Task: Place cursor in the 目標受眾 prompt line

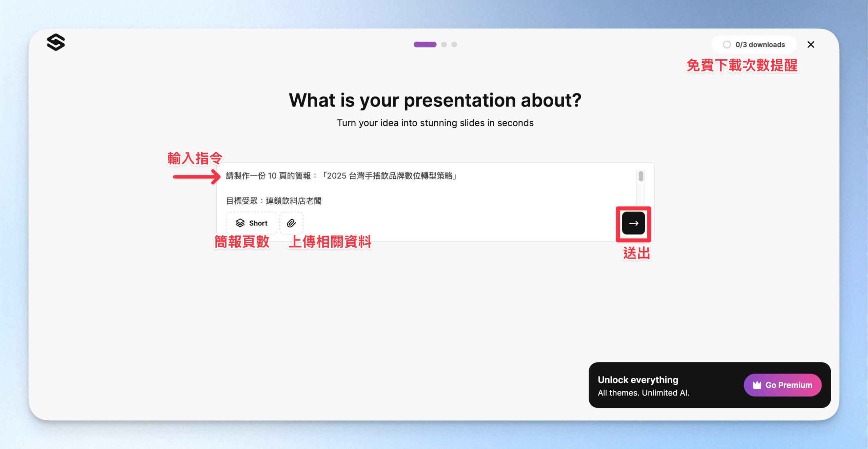Action: tap(274, 201)
